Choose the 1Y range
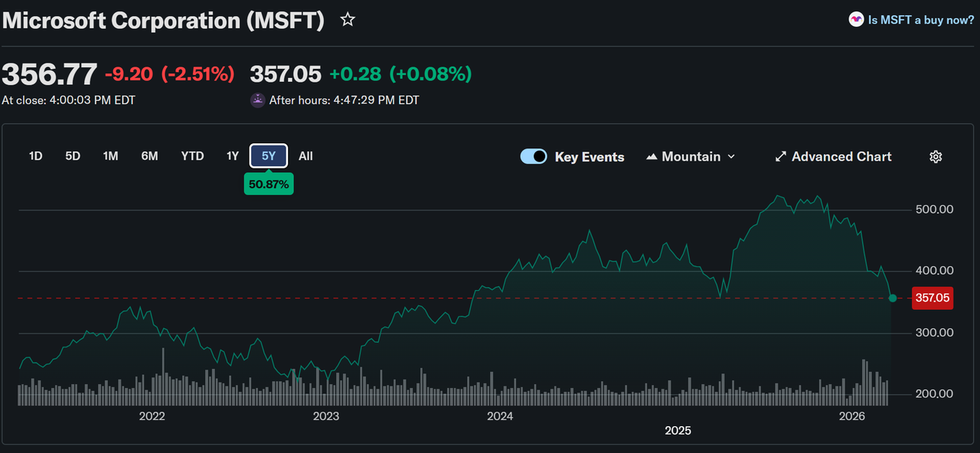This screenshot has height=453, width=980. coord(233,156)
